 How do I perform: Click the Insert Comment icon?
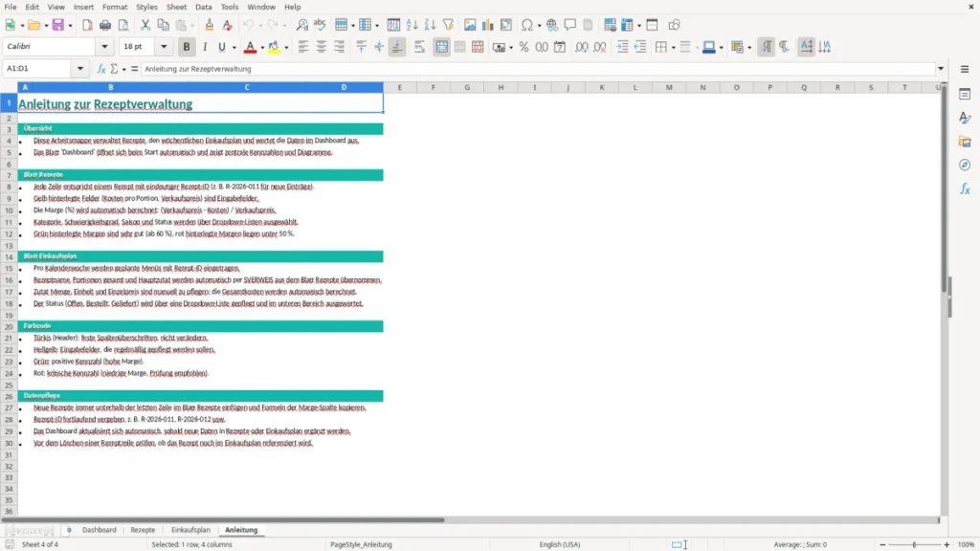(x=570, y=25)
